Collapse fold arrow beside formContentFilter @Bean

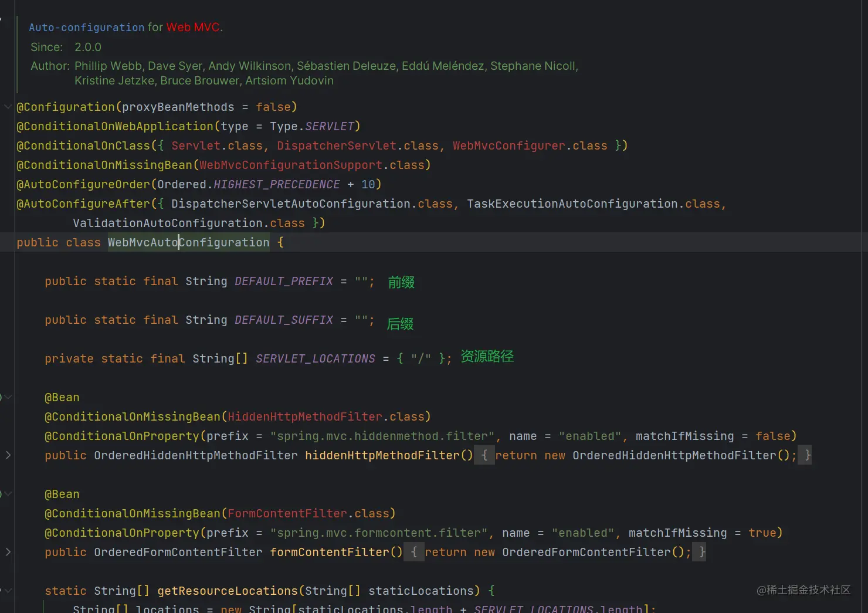coord(8,494)
